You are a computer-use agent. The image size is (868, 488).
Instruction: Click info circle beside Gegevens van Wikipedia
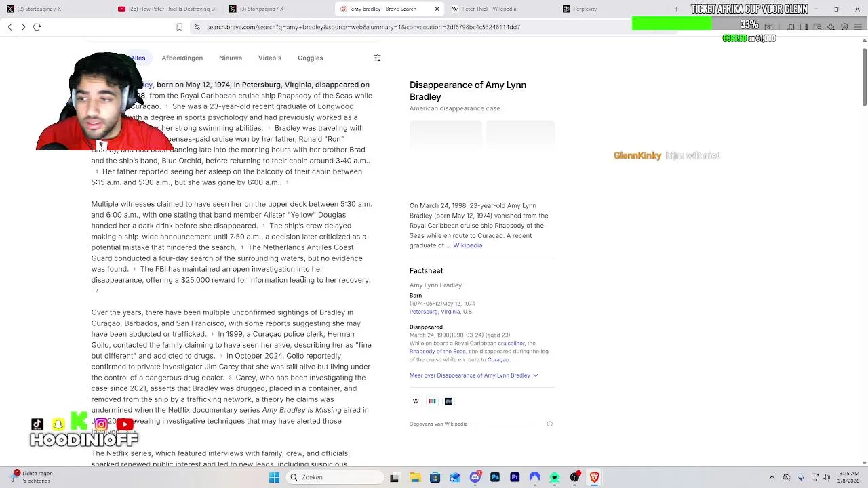tap(549, 424)
